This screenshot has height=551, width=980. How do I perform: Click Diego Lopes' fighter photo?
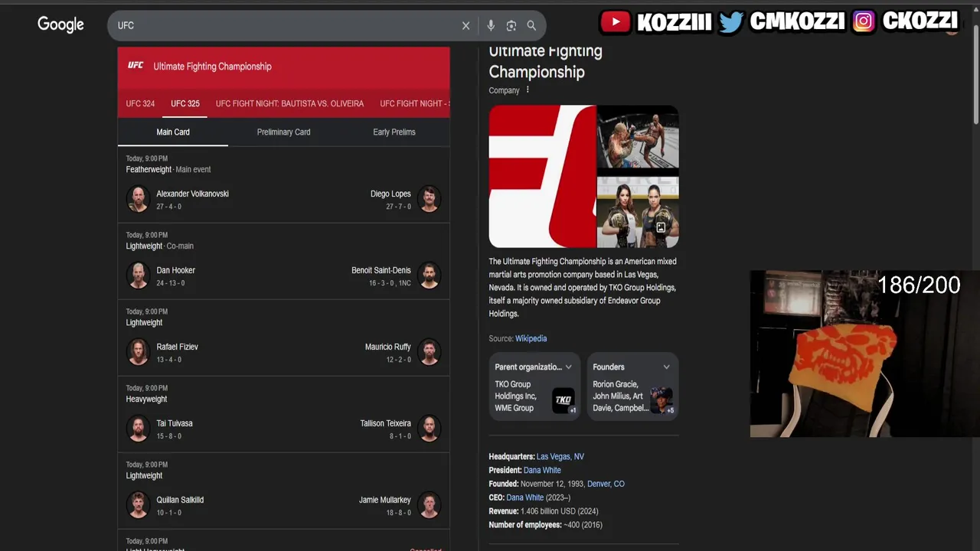pyautogui.click(x=430, y=199)
